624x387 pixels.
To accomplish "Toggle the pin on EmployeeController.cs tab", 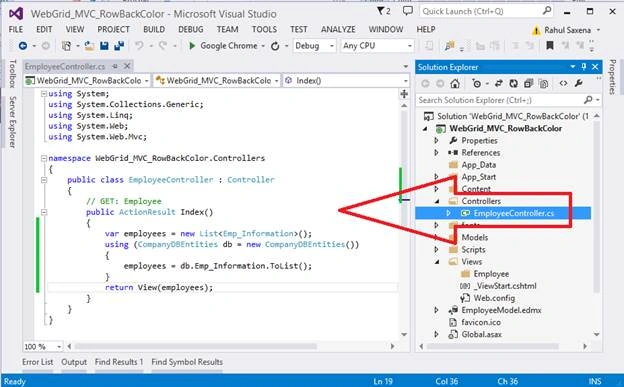I will 115,66.
